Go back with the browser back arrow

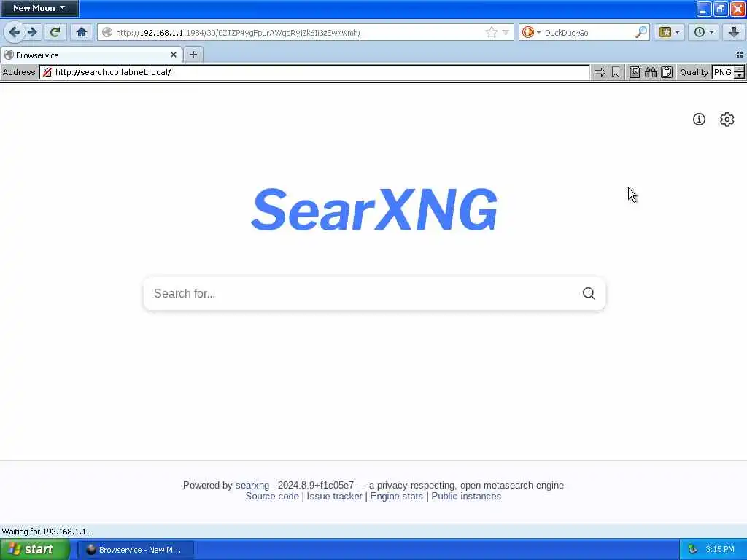click(x=14, y=32)
